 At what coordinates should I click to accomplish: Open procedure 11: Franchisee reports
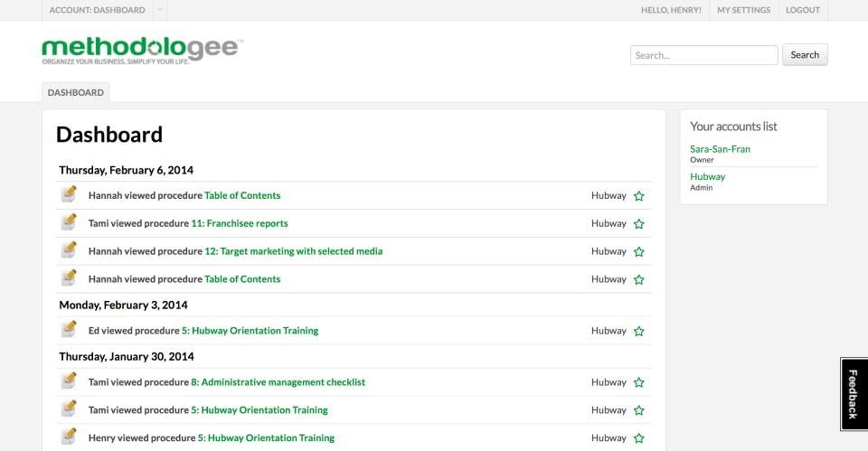(x=239, y=223)
